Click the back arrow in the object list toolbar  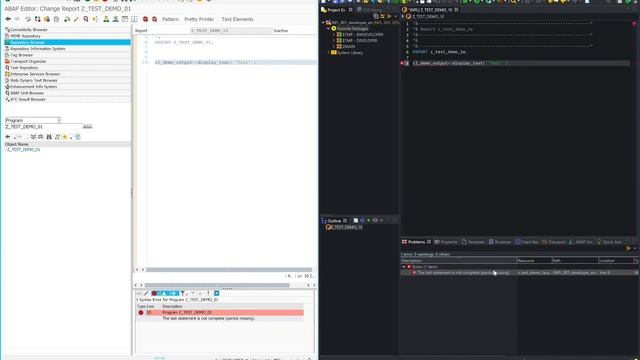point(8,137)
